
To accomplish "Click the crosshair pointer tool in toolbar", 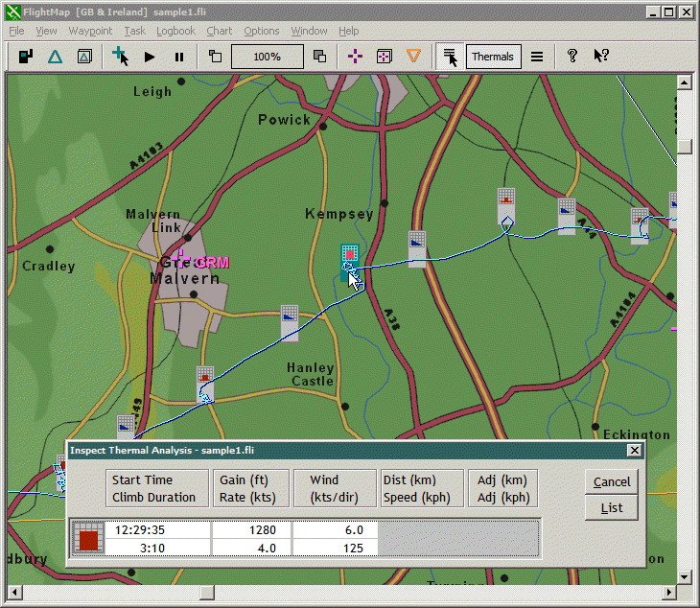I will [x=121, y=57].
